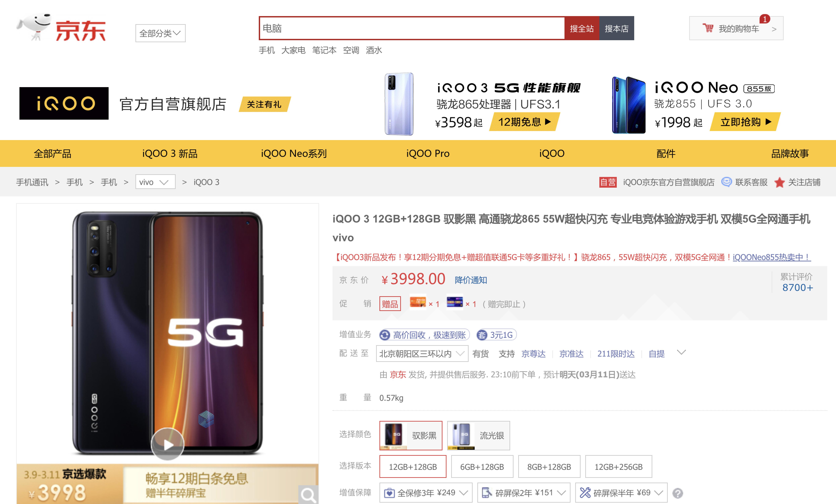Click the help question mark icon
Viewport: 836px width, 504px height.
[x=678, y=493]
